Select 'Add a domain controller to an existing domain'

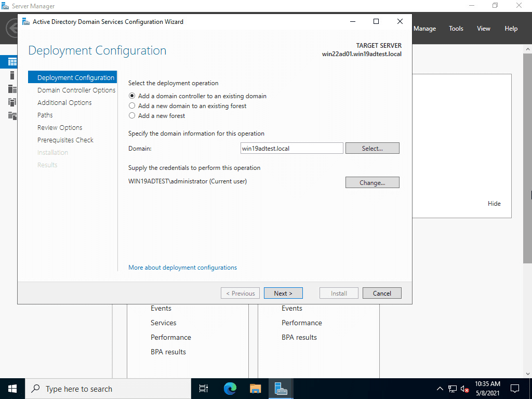pos(132,96)
